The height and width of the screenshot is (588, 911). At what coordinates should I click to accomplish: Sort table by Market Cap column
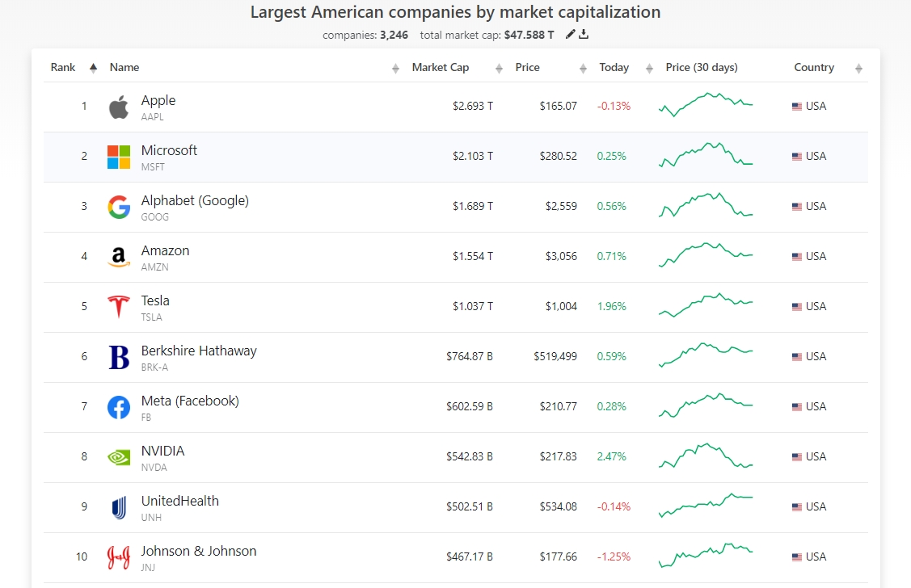(x=440, y=68)
